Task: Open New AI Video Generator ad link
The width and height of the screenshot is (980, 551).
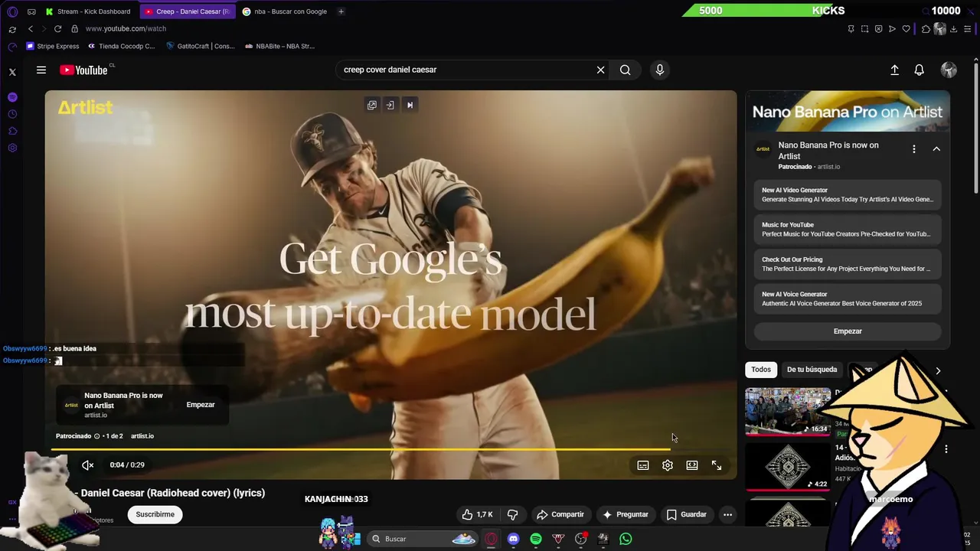Action: pyautogui.click(x=848, y=194)
